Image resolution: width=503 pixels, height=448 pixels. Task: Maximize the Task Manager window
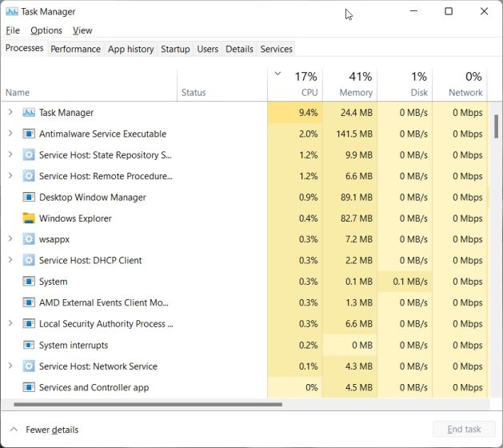[449, 11]
